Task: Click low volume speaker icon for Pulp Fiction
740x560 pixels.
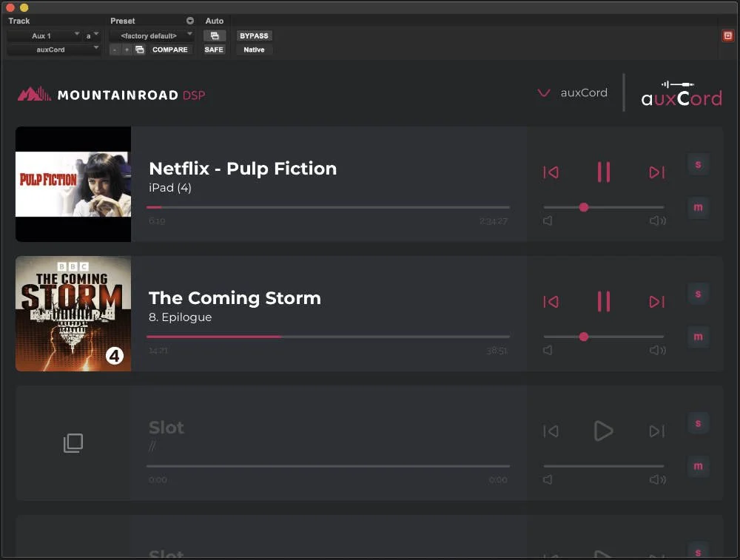Action: click(548, 220)
